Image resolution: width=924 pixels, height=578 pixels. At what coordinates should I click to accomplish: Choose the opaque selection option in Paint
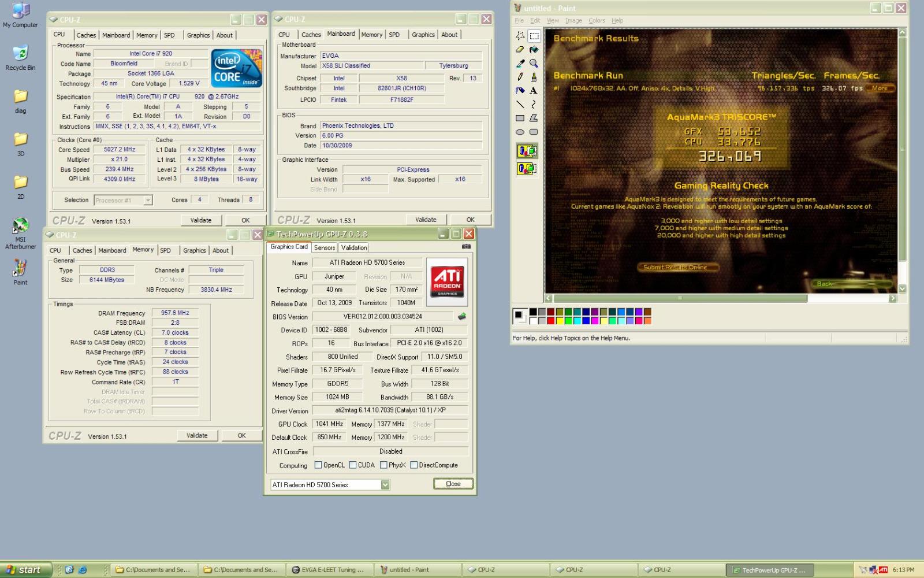click(x=527, y=151)
